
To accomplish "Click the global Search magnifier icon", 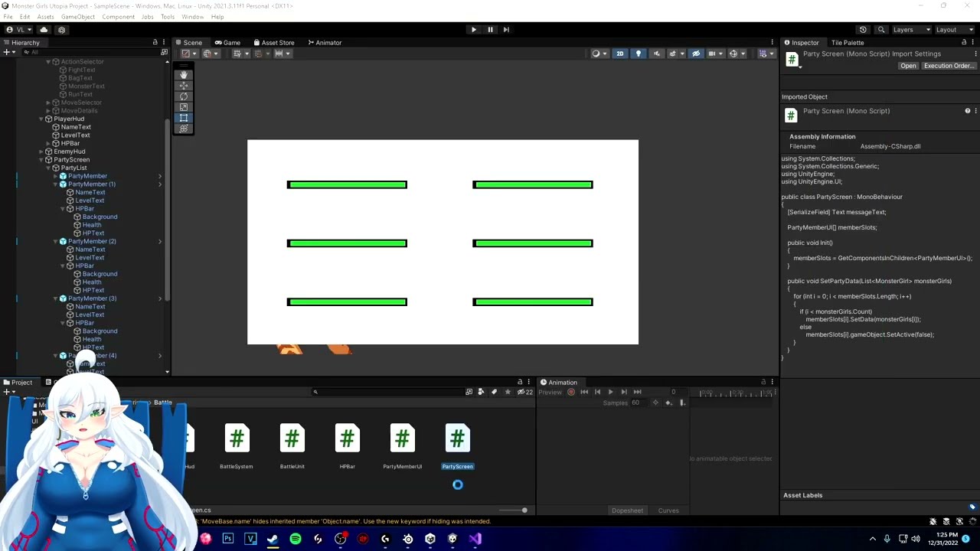I will pos(881,30).
